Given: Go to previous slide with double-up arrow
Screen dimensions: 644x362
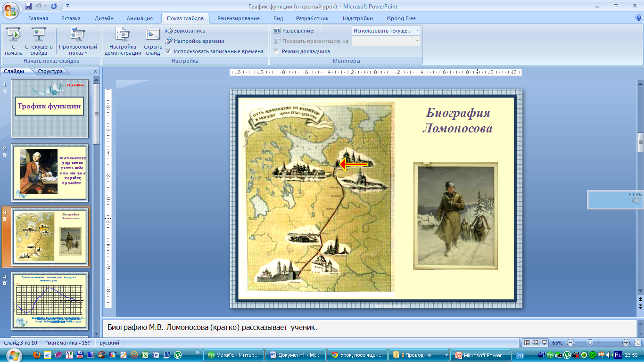Looking at the screenshot, I should tap(640, 300).
